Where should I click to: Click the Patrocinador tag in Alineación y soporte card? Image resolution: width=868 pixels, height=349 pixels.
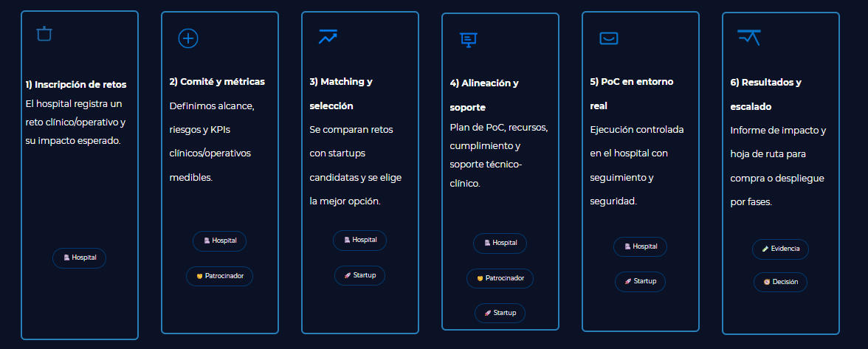click(500, 278)
